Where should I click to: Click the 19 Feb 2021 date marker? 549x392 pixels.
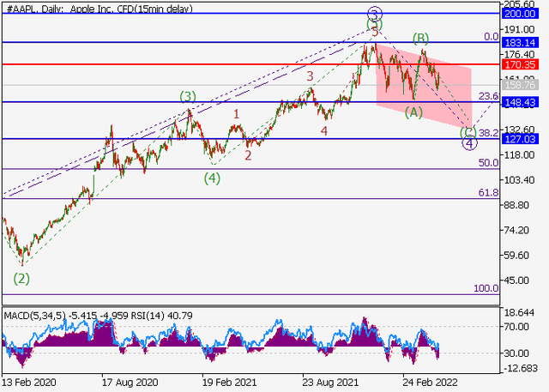(x=226, y=383)
